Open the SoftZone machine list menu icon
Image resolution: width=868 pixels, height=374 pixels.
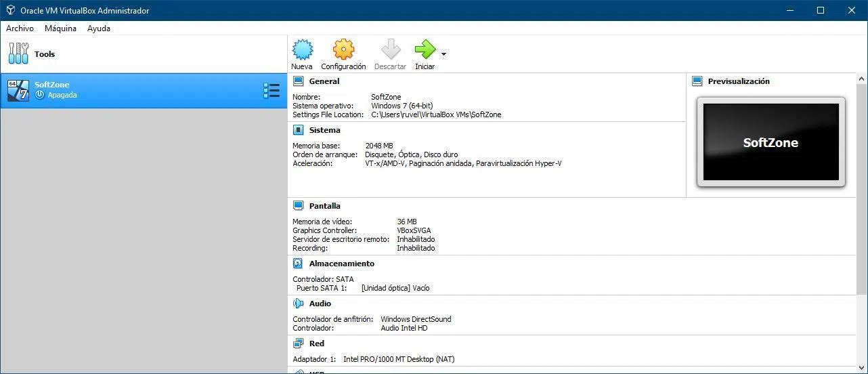point(271,90)
